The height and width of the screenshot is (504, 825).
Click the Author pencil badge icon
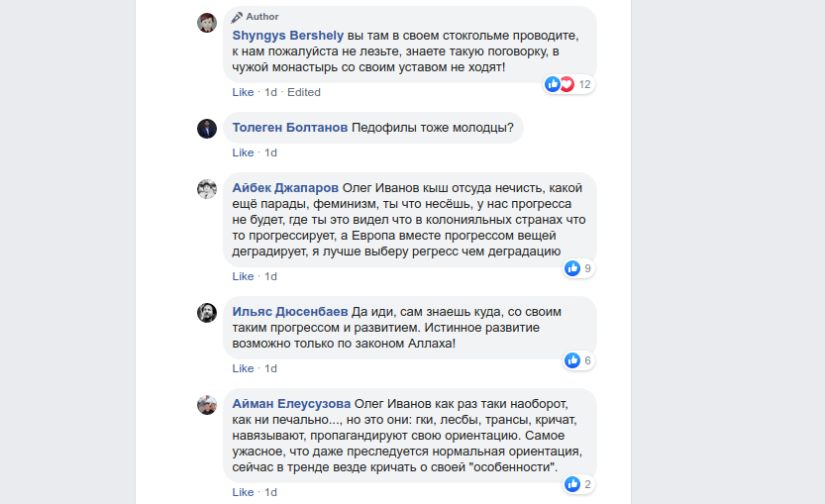237,17
